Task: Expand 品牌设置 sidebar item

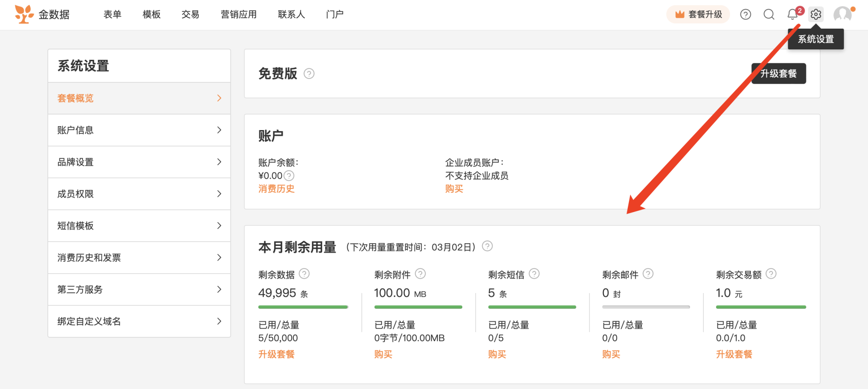Action: 139,162
